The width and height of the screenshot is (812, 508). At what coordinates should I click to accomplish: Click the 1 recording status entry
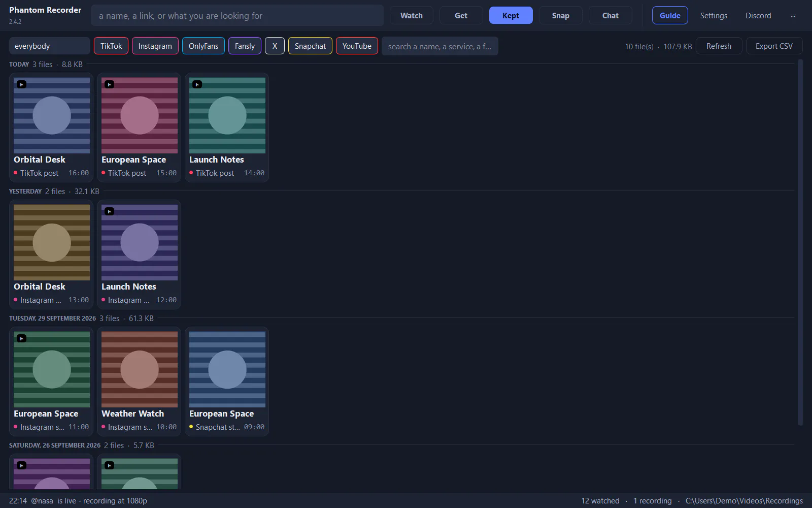[652, 501]
